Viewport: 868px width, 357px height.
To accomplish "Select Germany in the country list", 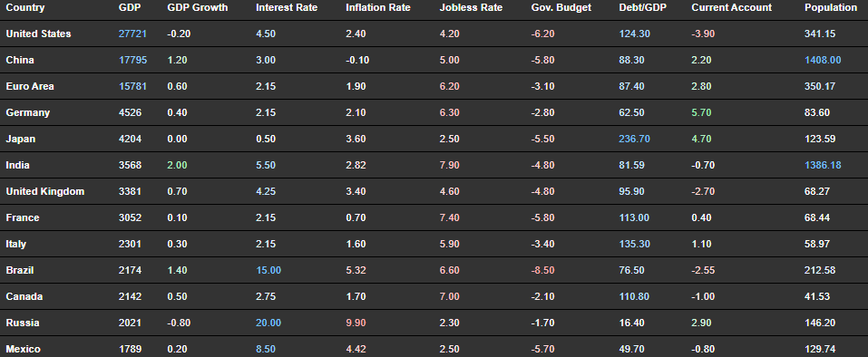I will click(x=28, y=112).
